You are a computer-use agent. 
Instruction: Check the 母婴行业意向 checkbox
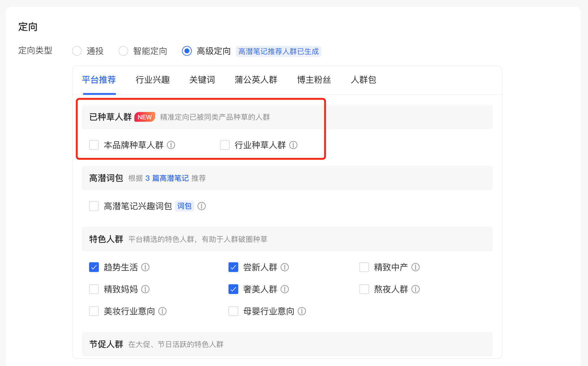(233, 311)
